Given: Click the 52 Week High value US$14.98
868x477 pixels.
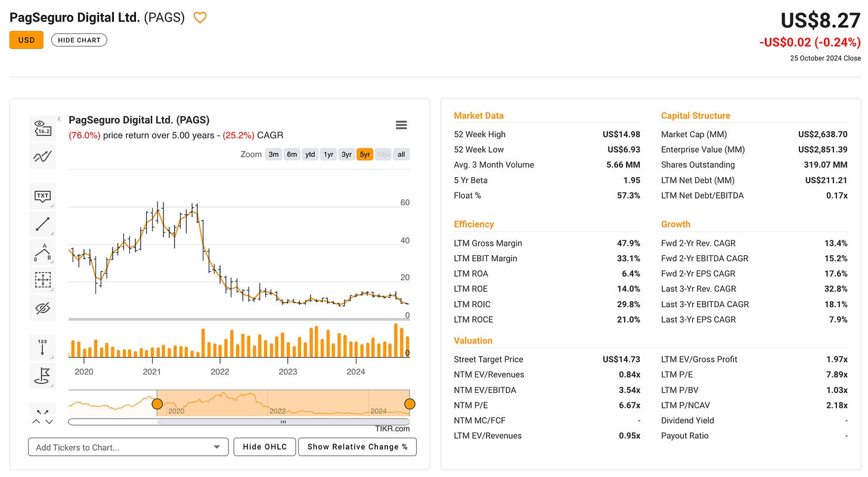Looking at the screenshot, I should click(x=621, y=134).
